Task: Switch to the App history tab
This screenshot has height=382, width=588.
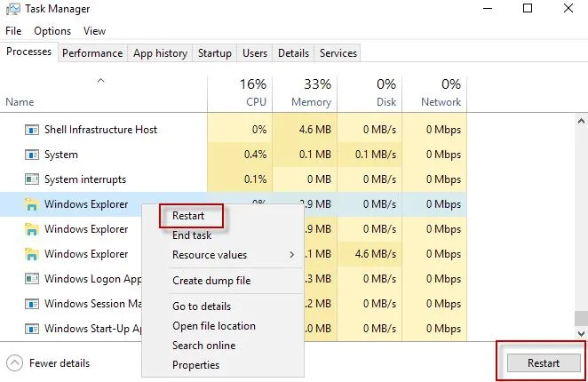Action: [160, 53]
